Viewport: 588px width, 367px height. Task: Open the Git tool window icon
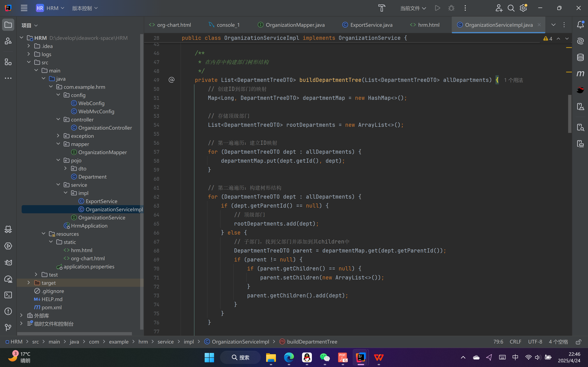tap(8, 327)
